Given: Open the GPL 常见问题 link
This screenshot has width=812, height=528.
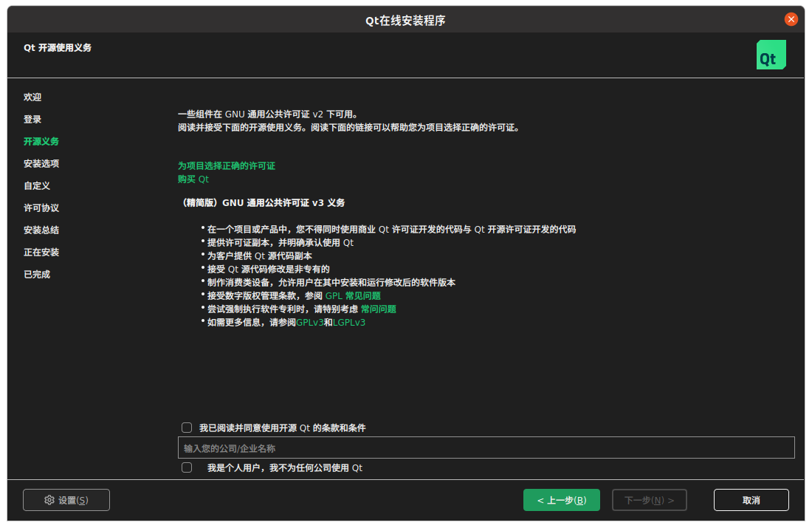Looking at the screenshot, I should tap(353, 296).
